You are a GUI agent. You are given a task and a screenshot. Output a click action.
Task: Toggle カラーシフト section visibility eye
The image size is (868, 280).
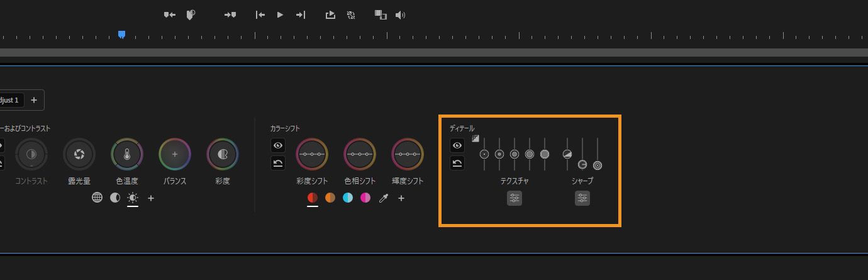[278, 145]
